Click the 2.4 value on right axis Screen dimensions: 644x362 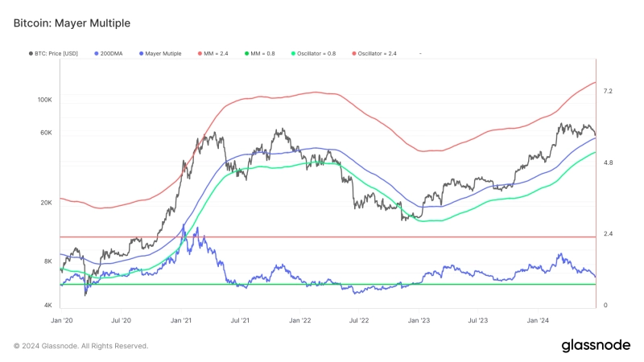coord(608,234)
